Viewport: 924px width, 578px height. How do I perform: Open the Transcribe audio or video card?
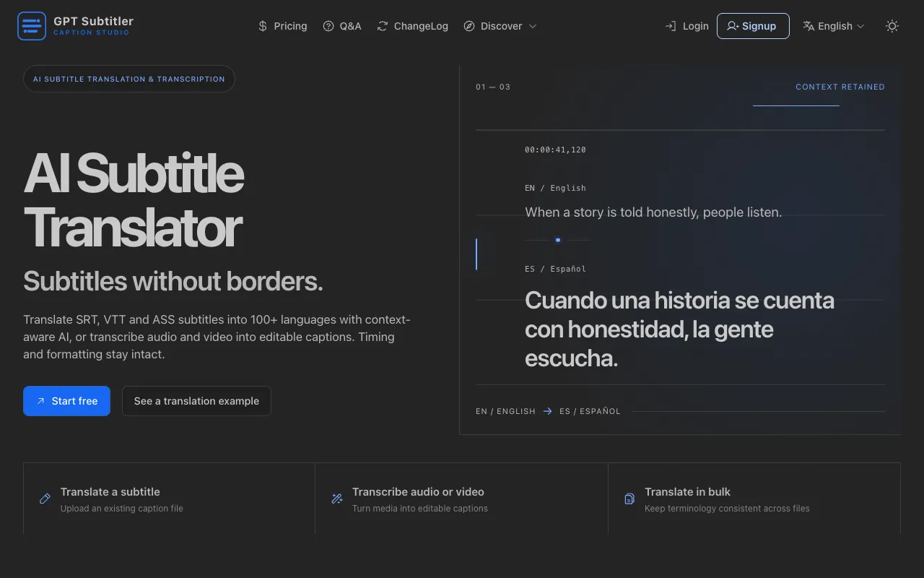[461, 499]
